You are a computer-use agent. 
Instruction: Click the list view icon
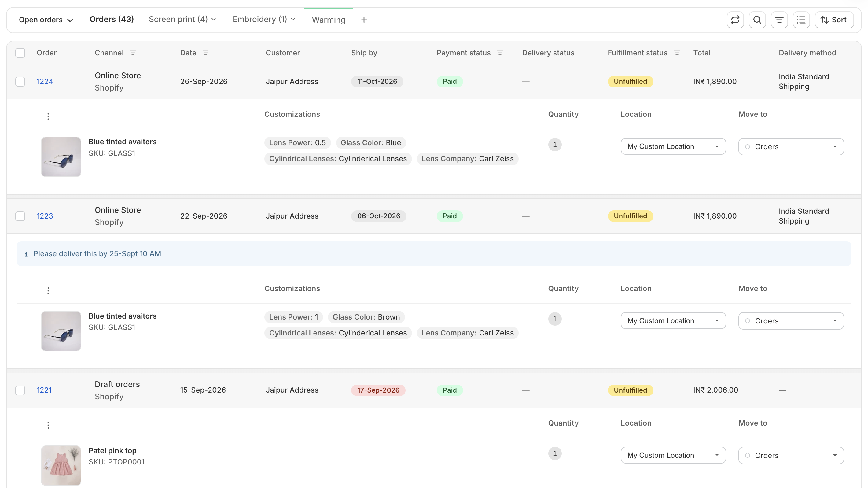point(801,20)
